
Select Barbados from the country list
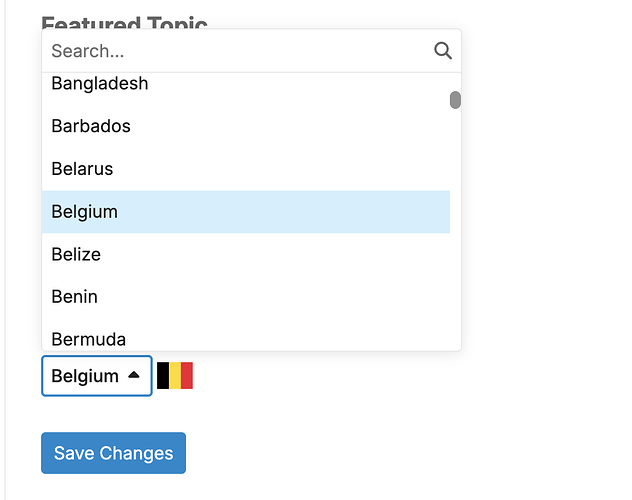[x=246, y=127]
